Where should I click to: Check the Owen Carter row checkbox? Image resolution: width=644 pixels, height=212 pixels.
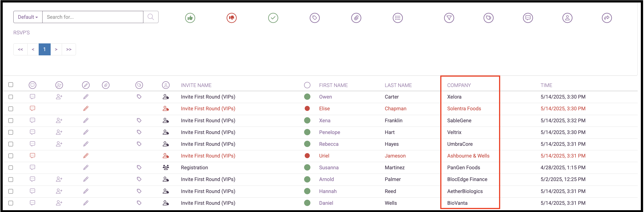click(x=11, y=97)
